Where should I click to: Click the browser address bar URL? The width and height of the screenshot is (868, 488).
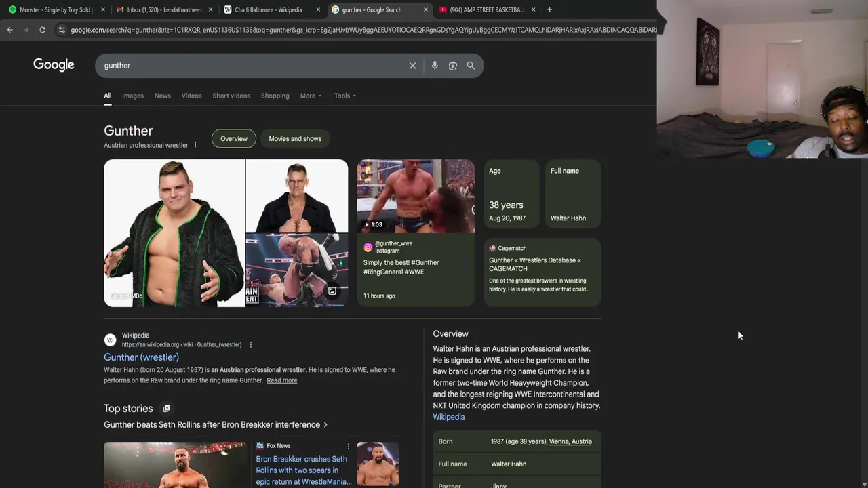click(363, 30)
